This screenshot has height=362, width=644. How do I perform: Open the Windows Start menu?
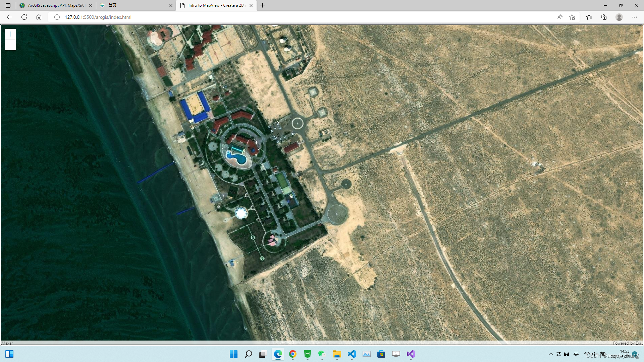(233, 354)
